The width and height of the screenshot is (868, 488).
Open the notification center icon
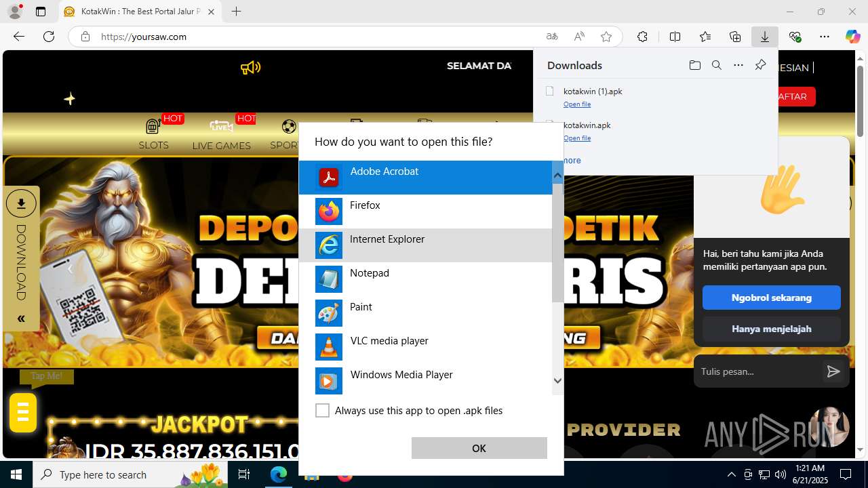pos(846,474)
